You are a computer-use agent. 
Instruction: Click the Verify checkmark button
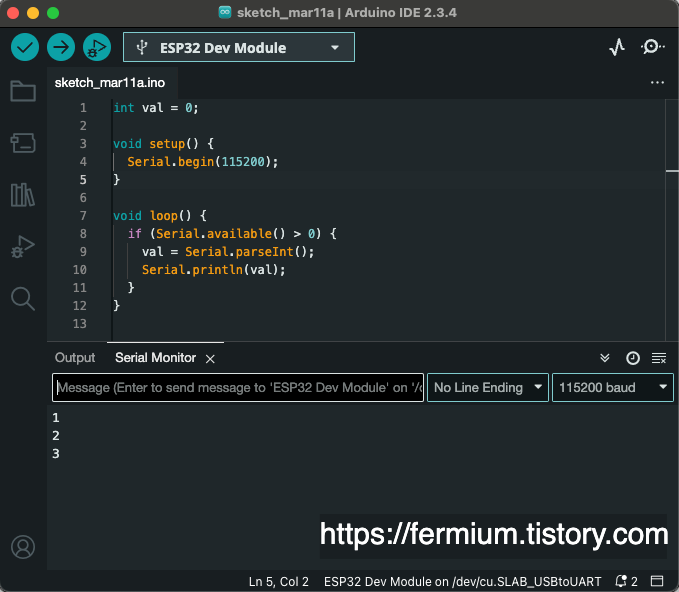(25, 47)
